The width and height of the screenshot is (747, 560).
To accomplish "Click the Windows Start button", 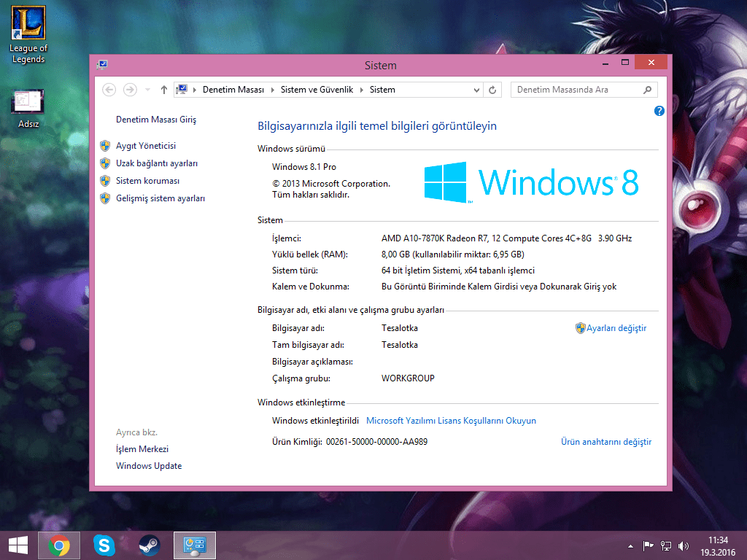I will (18, 545).
